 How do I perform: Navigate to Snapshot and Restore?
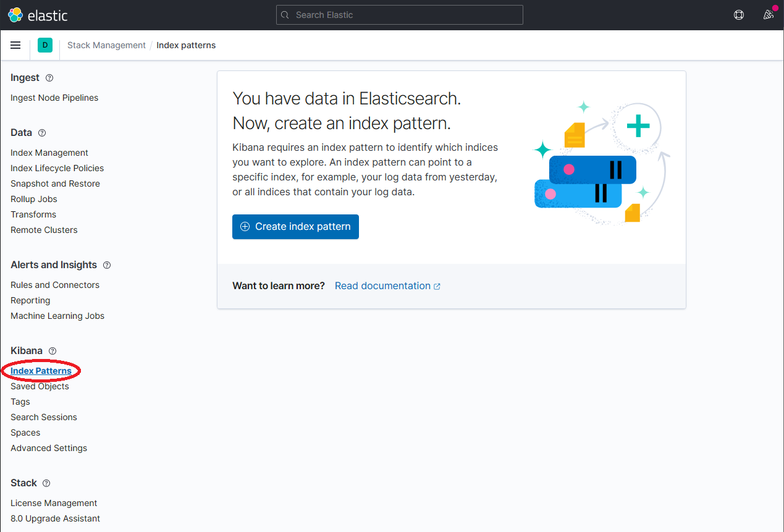click(x=55, y=183)
